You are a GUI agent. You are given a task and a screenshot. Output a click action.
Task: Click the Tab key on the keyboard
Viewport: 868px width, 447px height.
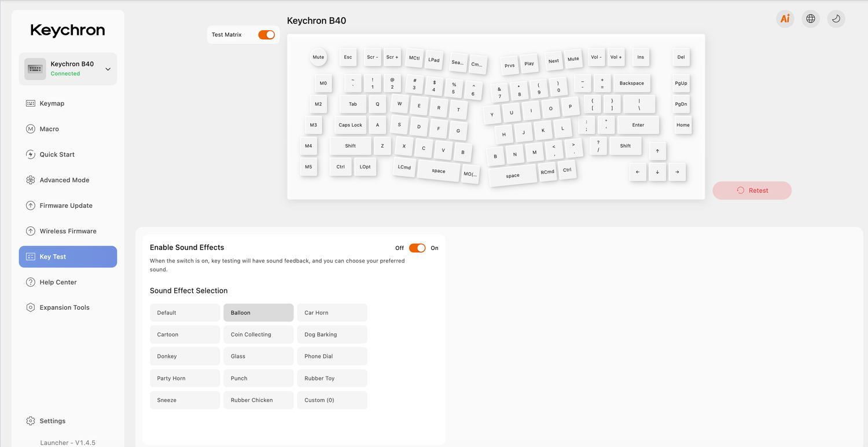pos(353,104)
